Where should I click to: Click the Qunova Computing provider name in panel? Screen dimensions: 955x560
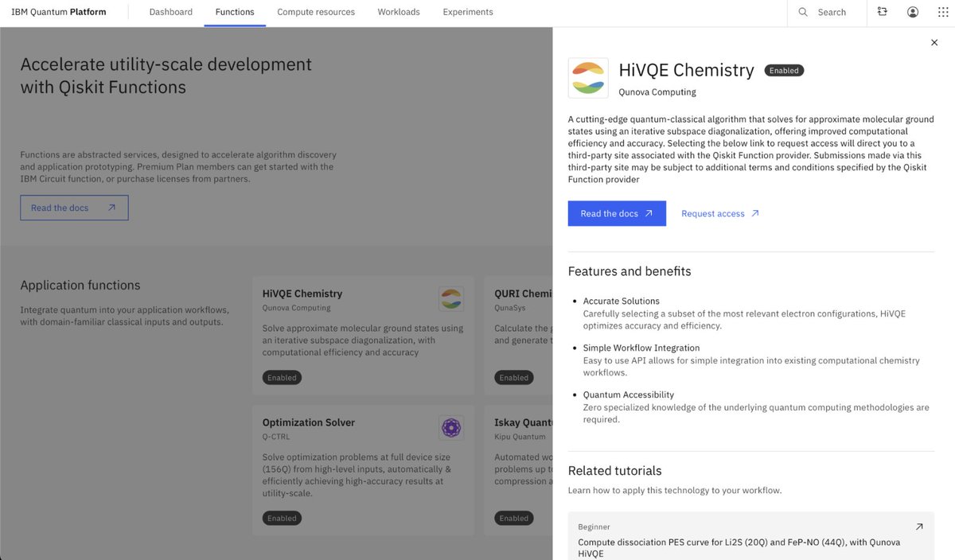[657, 92]
